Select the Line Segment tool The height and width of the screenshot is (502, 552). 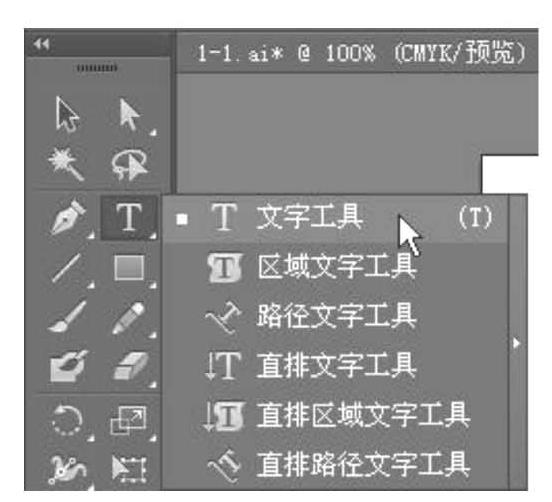point(67,268)
